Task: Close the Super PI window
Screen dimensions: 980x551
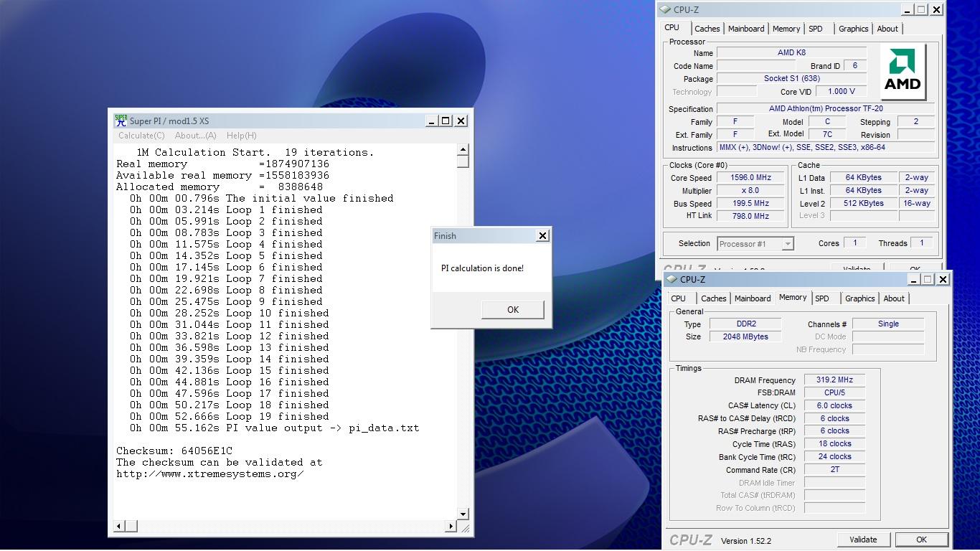Action: [461, 121]
